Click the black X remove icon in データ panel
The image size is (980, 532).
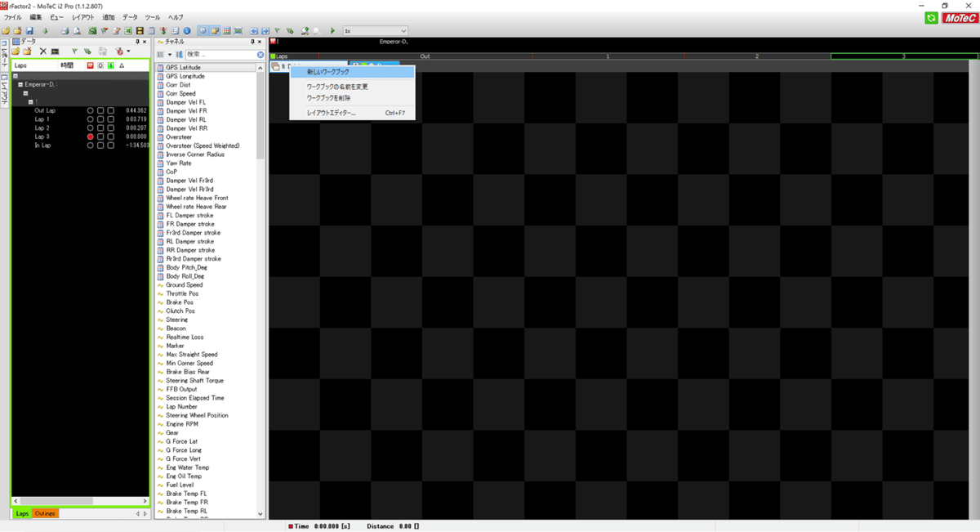coord(43,51)
